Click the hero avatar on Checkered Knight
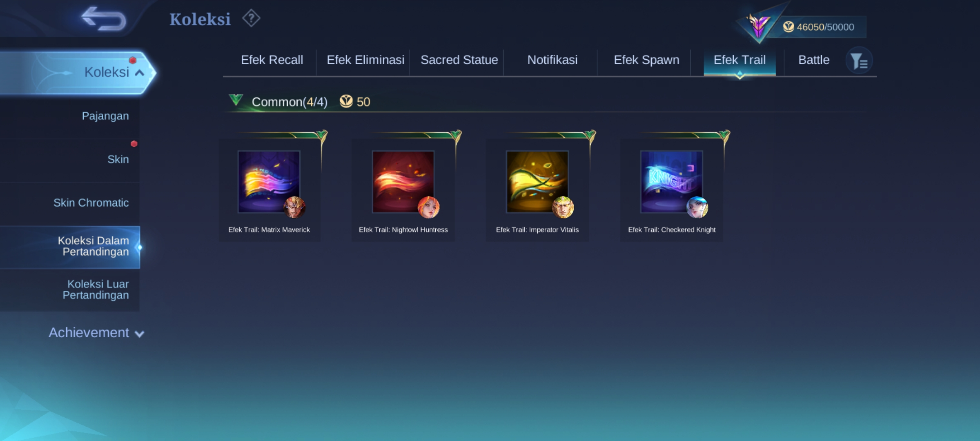Viewport: 980px width, 441px height. click(697, 207)
